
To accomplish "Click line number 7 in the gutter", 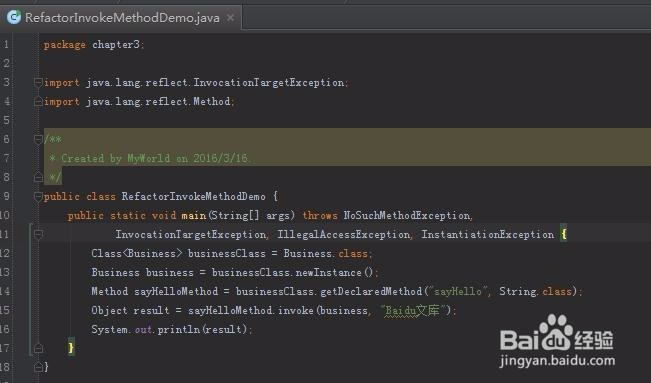I will [5, 158].
